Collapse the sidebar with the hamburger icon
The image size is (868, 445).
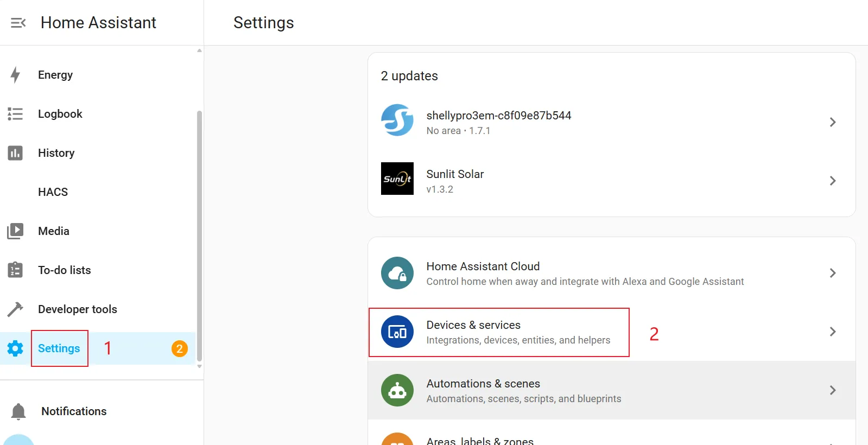pyautogui.click(x=18, y=23)
